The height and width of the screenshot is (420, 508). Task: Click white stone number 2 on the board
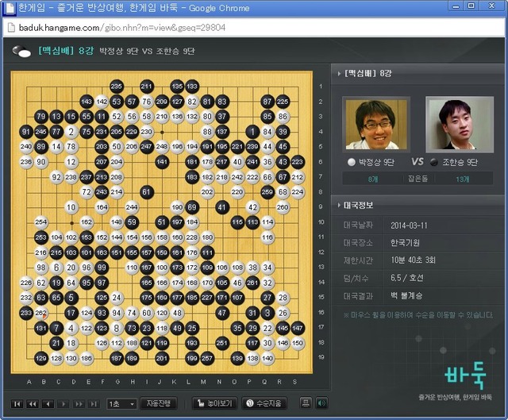71,132
